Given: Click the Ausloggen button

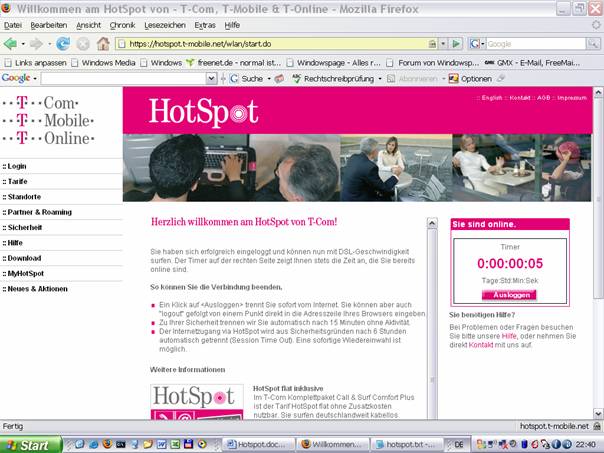Looking at the screenshot, I should [509, 295].
